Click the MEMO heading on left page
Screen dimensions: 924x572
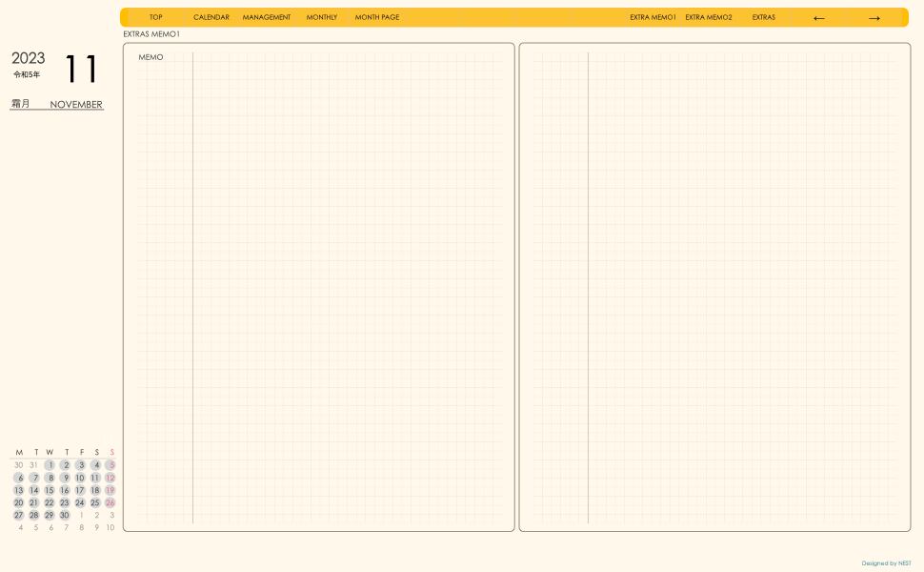click(x=151, y=57)
